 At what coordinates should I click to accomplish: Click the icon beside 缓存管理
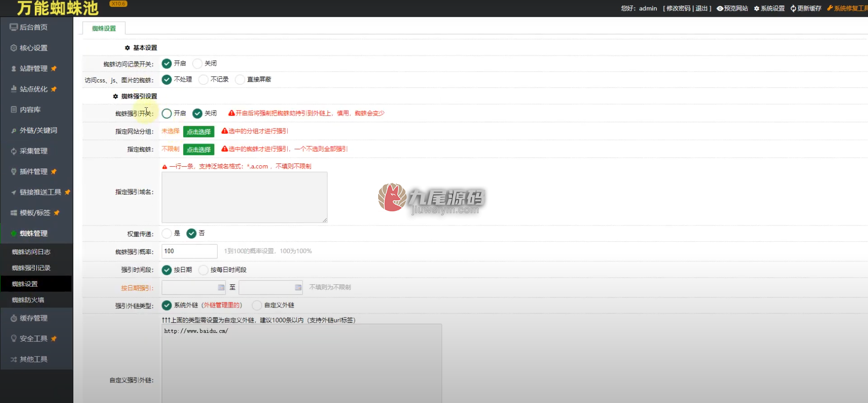(14, 318)
